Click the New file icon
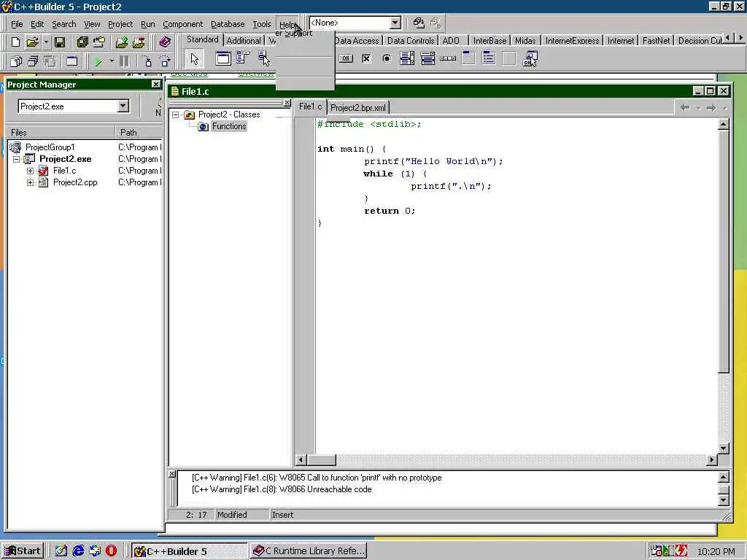Viewport: 747px width, 560px height. (x=15, y=42)
